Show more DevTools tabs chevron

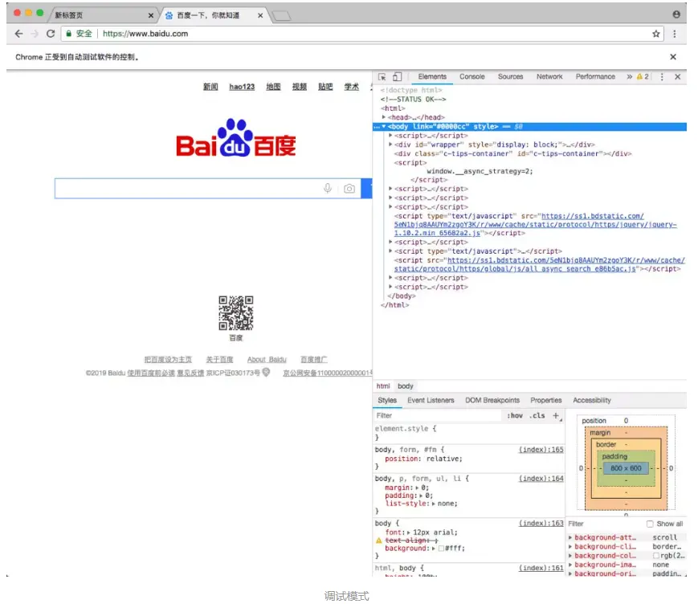pyautogui.click(x=629, y=76)
